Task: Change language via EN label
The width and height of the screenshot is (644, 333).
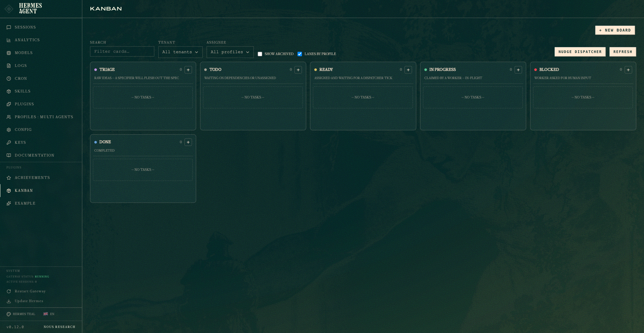Action: pyautogui.click(x=52, y=314)
